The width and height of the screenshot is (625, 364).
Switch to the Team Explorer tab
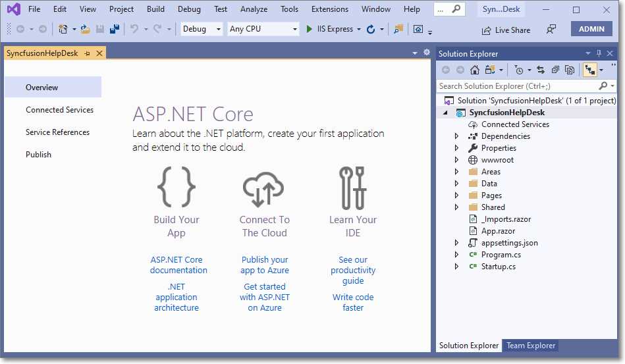tap(531, 346)
